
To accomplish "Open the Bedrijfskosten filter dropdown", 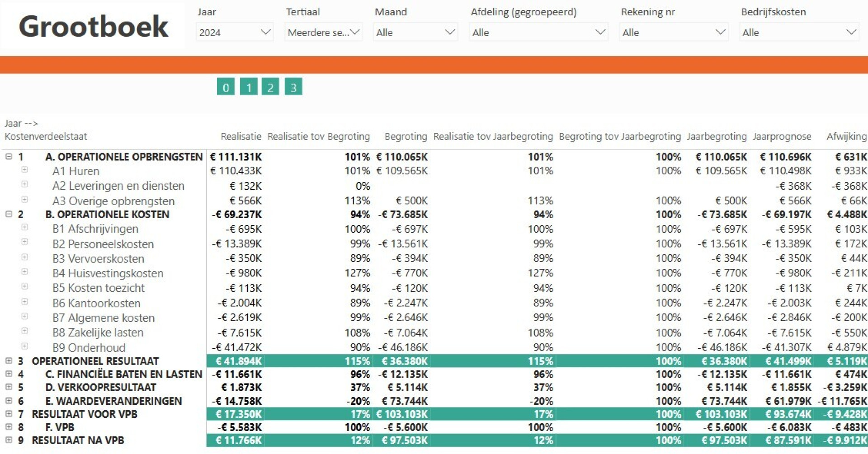I will [799, 32].
